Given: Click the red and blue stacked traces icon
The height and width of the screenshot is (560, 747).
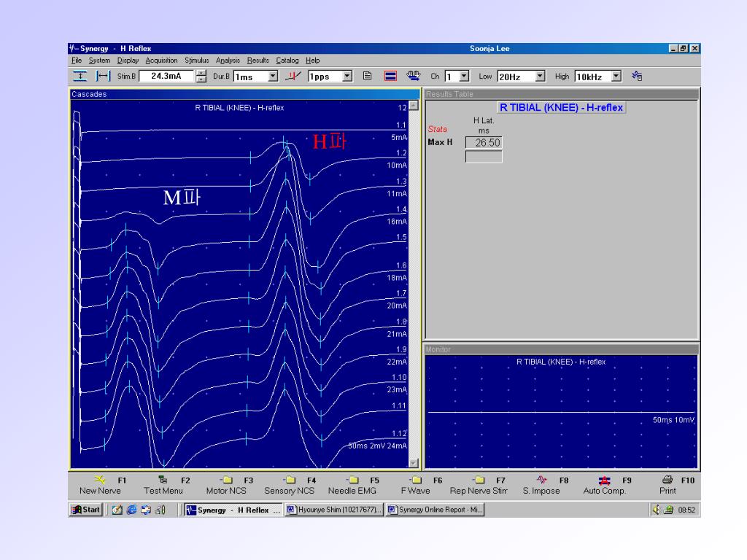Looking at the screenshot, I should [390, 76].
